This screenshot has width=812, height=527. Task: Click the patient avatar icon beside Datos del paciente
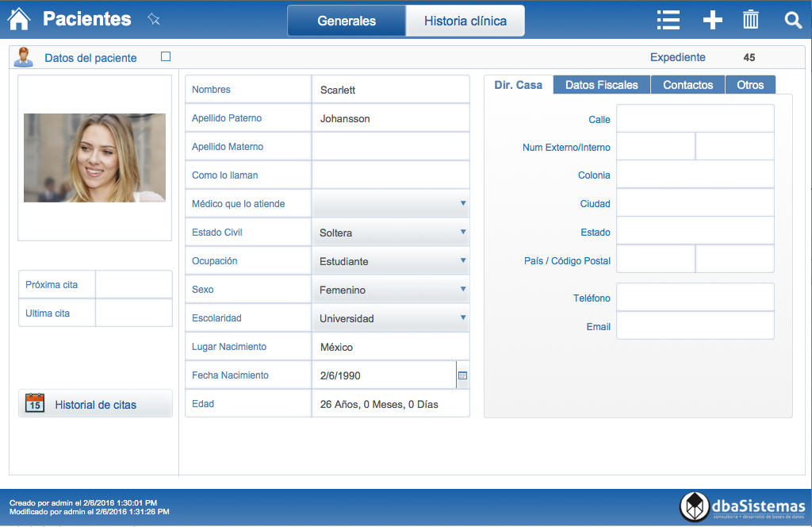[24, 58]
